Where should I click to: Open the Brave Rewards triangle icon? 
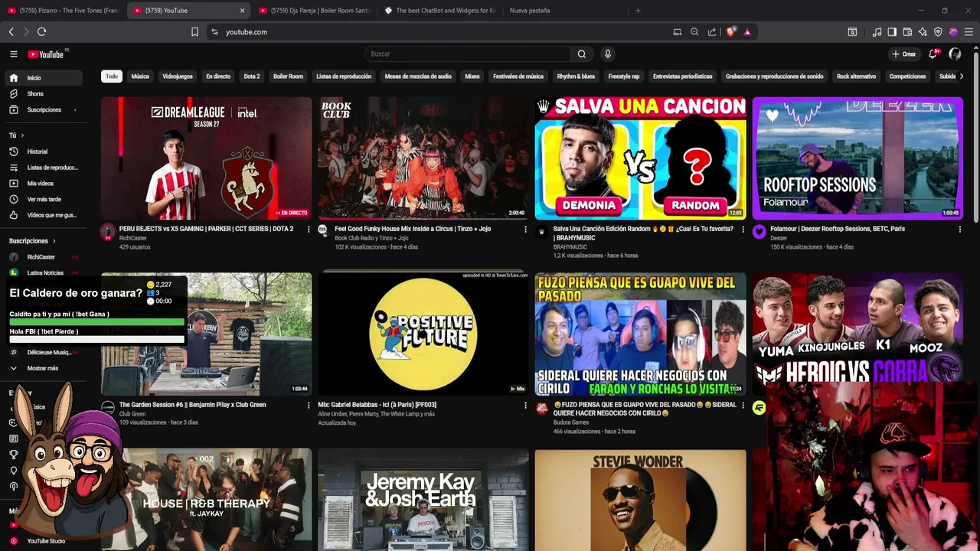point(747,31)
